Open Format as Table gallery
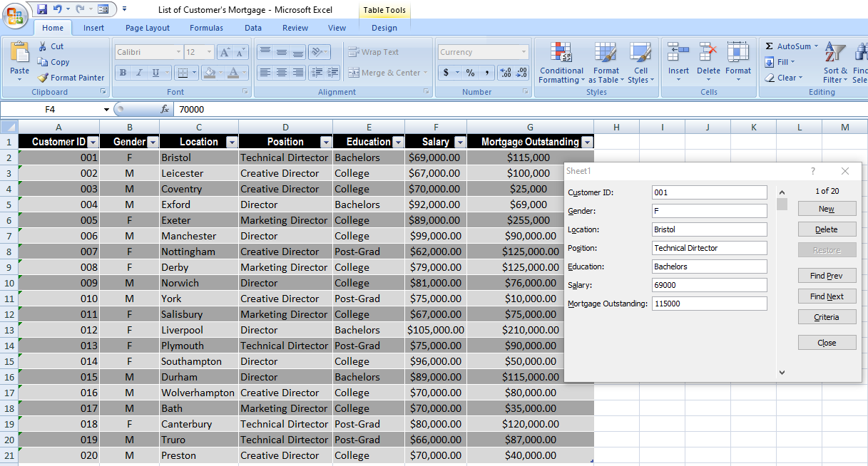Viewport: 868px width, 466px height. 606,62
